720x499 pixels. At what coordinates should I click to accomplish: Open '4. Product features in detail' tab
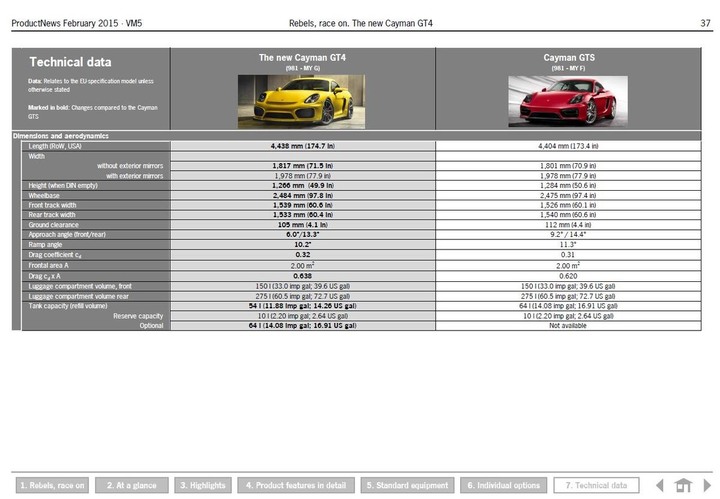[x=296, y=485]
